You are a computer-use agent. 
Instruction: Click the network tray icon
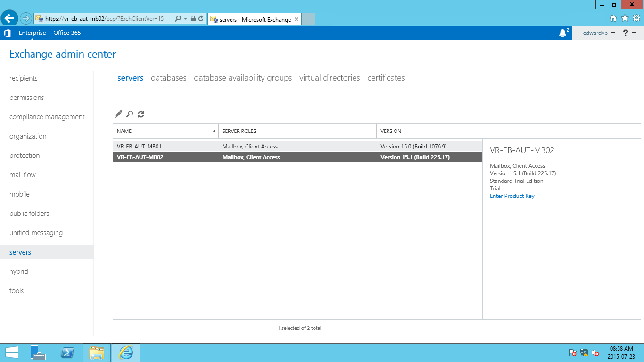click(584, 353)
